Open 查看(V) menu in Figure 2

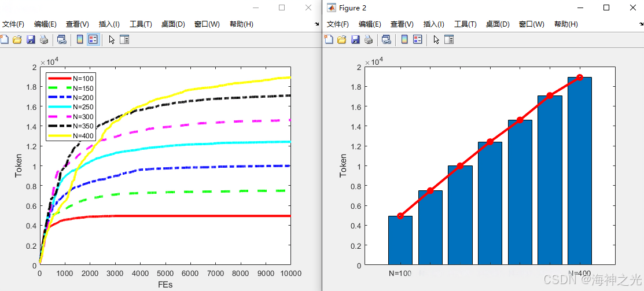[x=402, y=24]
